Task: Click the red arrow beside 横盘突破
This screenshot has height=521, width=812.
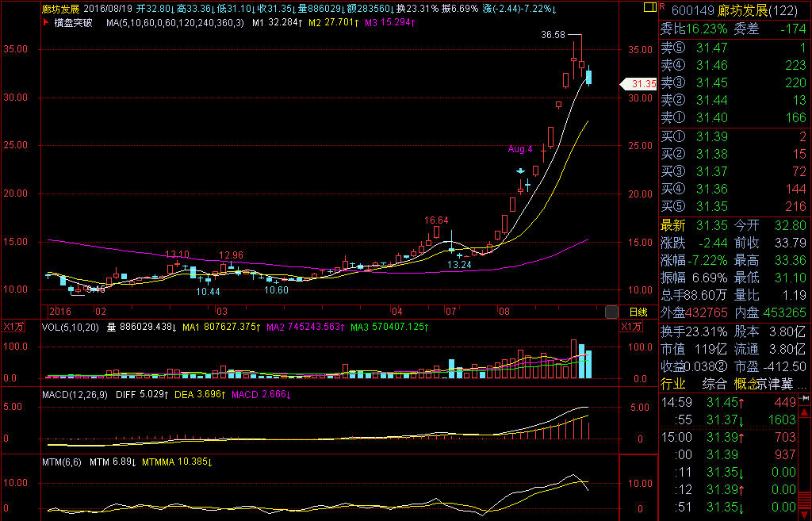Action: [x=46, y=23]
